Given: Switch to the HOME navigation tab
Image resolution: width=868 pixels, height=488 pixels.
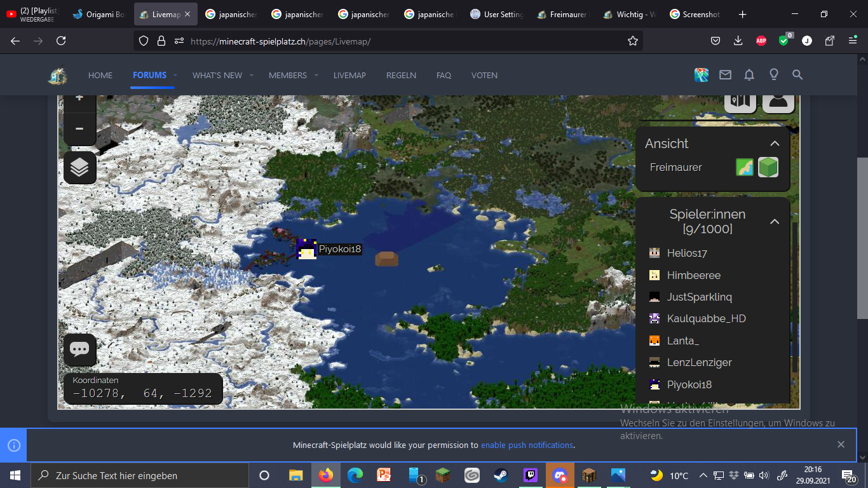Looking at the screenshot, I should point(100,75).
